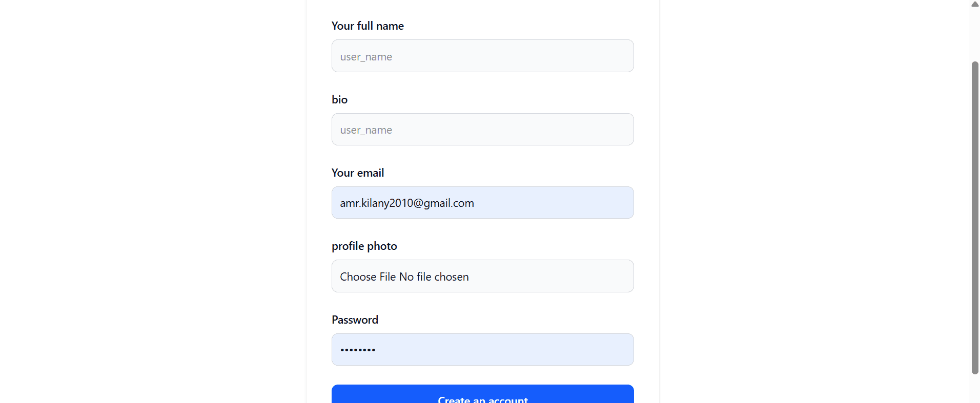This screenshot has width=980, height=403.
Task: Submit with Create an account button
Action: (482, 394)
